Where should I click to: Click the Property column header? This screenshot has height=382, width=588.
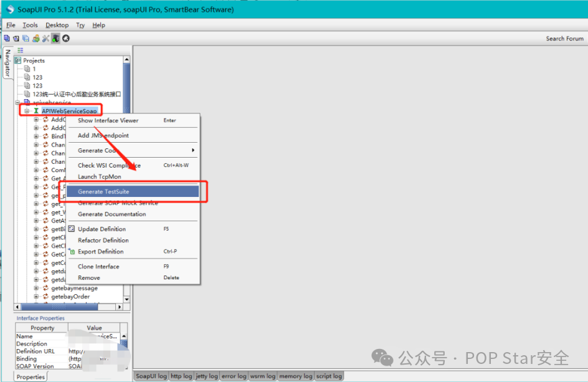pyautogui.click(x=42, y=328)
